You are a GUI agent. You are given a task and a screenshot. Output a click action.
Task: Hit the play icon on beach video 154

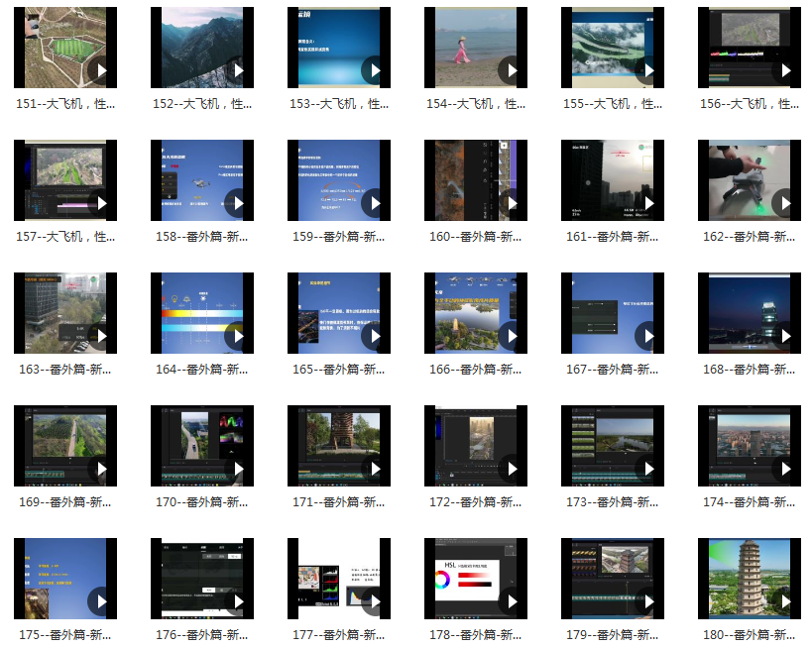512,70
